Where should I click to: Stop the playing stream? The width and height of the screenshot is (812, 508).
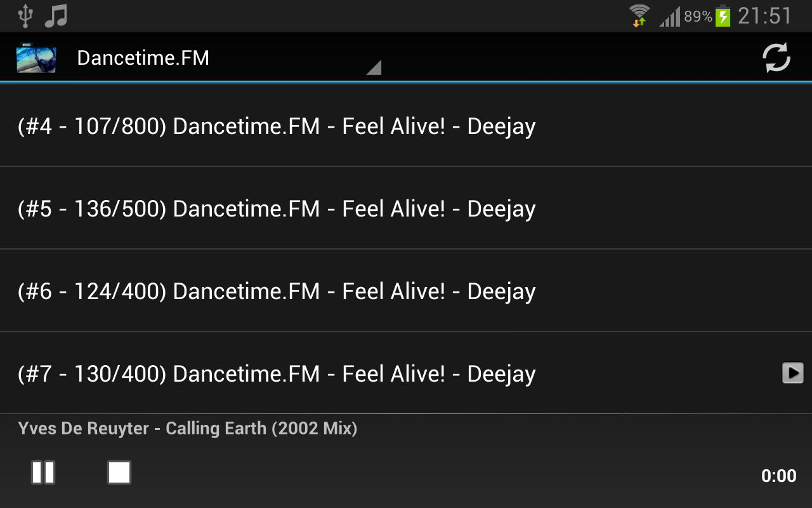119,472
